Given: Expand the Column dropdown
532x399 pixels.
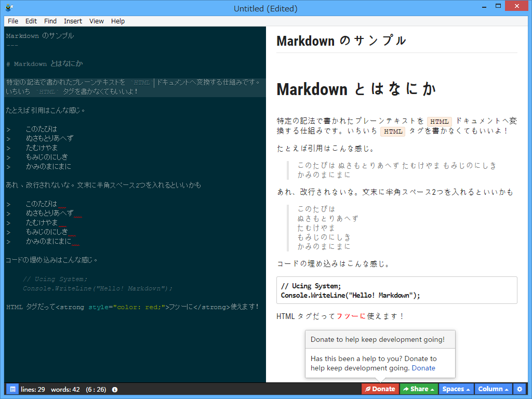Looking at the screenshot, I should [x=493, y=389].
